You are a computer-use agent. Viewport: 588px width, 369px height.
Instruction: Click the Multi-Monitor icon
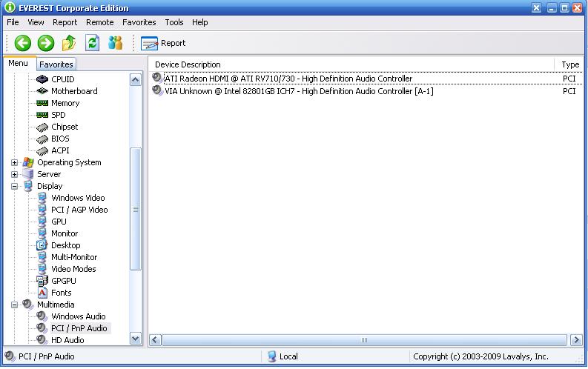pyautogui.click(x=42, y=257)
